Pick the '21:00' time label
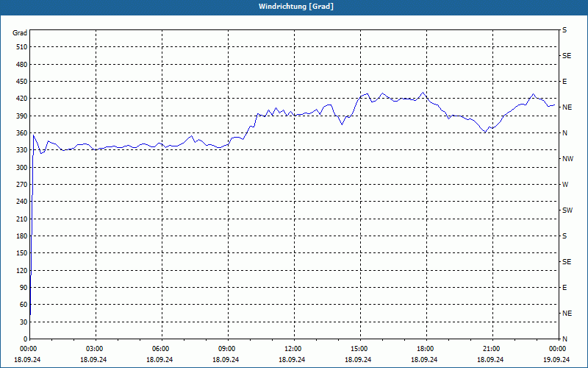Viewport: 588px width, 368px height. [x=492, y=349]
